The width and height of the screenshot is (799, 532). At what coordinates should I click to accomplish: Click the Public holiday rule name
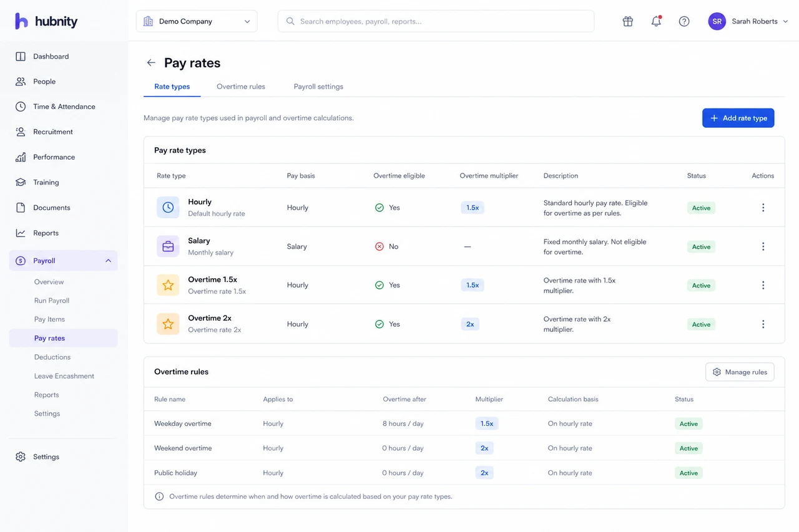click(x=175, y=473)
